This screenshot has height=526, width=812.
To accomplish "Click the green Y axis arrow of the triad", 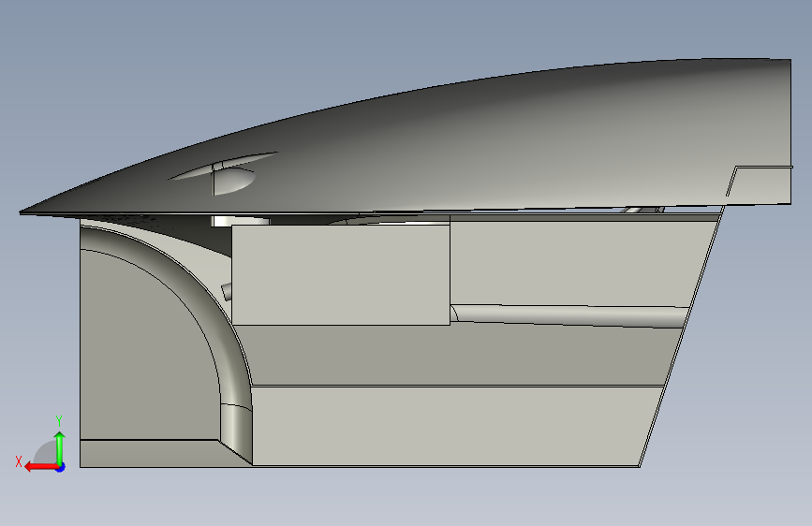I will tap(60, 447).
